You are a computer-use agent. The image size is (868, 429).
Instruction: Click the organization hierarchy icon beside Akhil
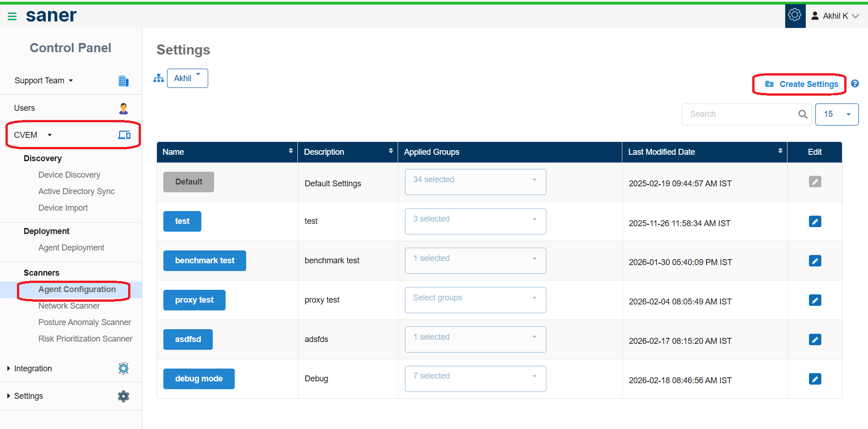click(x=158, y=78)
